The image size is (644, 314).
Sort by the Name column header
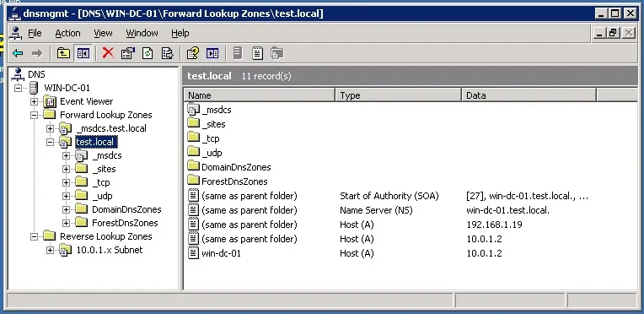click(x=260, y=95)
